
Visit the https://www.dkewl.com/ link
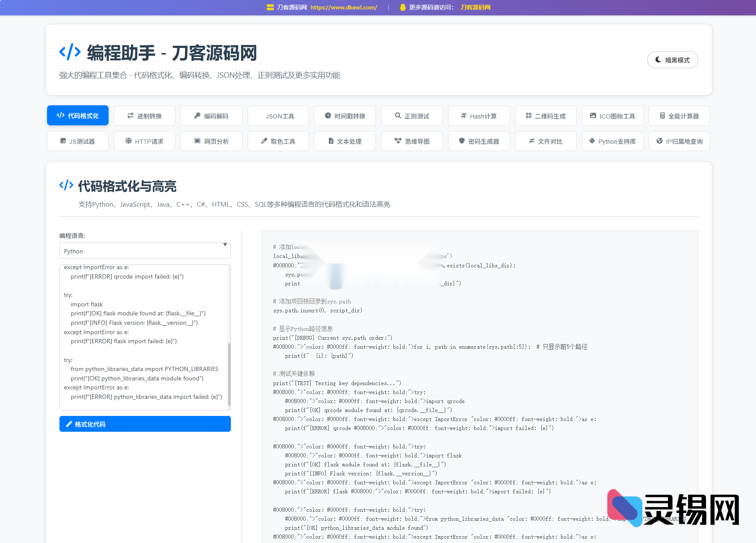point(343,7)
